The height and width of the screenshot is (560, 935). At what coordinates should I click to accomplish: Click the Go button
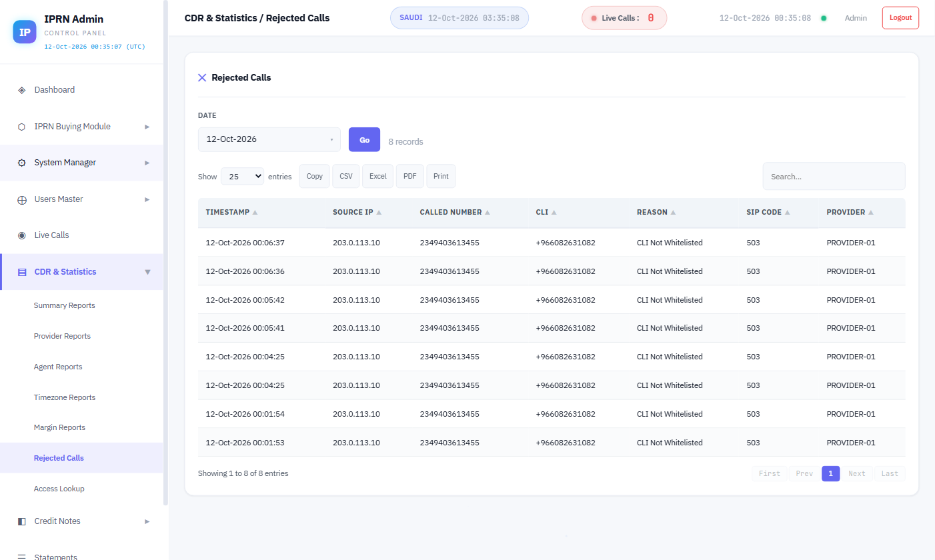tap(365, 140)
